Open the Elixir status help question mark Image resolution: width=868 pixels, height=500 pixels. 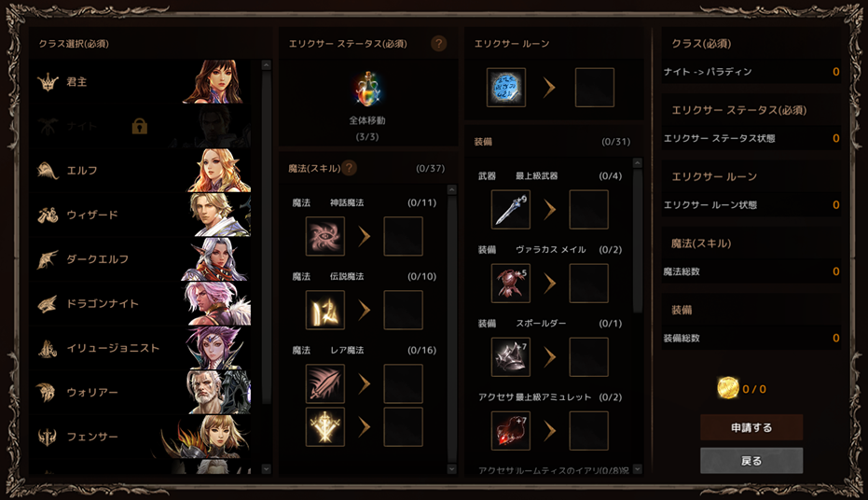point(438,43)
